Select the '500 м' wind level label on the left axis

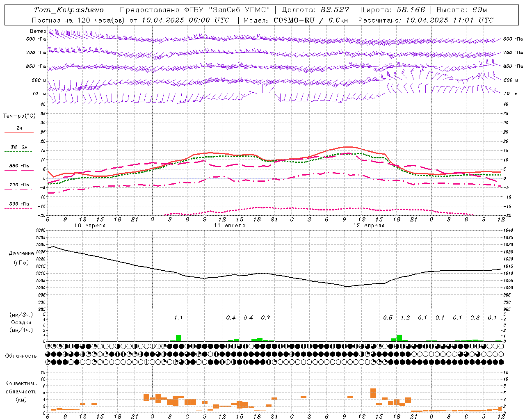(39, 80)
